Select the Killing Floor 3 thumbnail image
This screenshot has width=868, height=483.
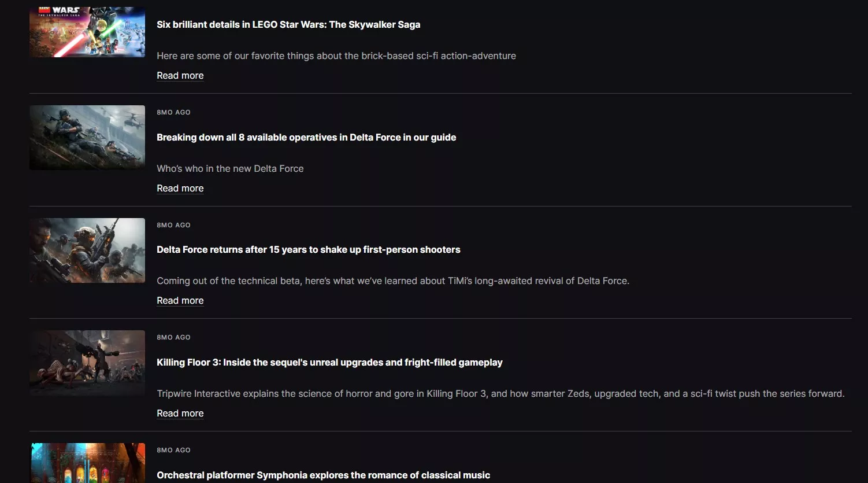[87, 363]
